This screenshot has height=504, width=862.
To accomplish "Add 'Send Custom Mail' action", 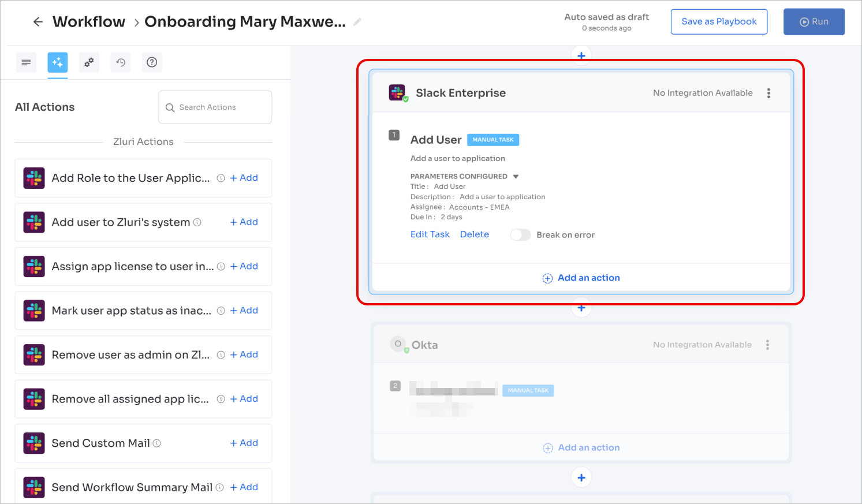I will click(244, 443).
